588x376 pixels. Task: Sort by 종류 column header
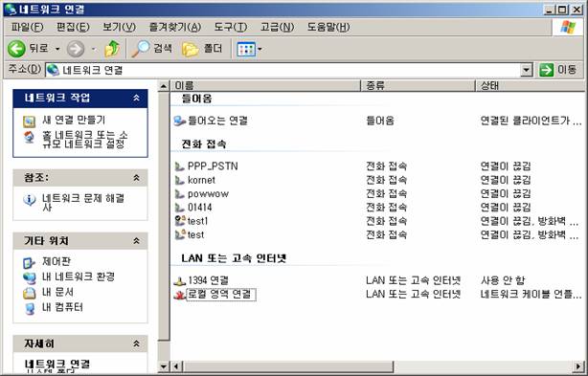click(x=418, y=86)
